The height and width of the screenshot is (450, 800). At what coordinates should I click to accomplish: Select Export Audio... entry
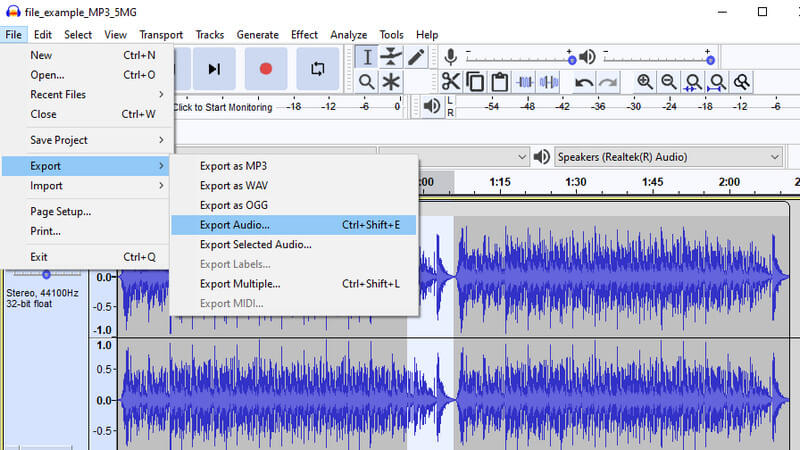[294, 225]
